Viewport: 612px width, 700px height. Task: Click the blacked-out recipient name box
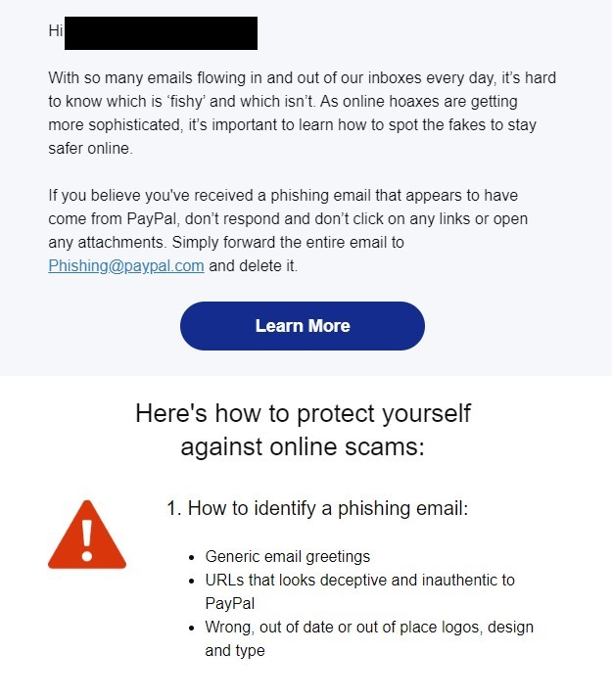161,33
